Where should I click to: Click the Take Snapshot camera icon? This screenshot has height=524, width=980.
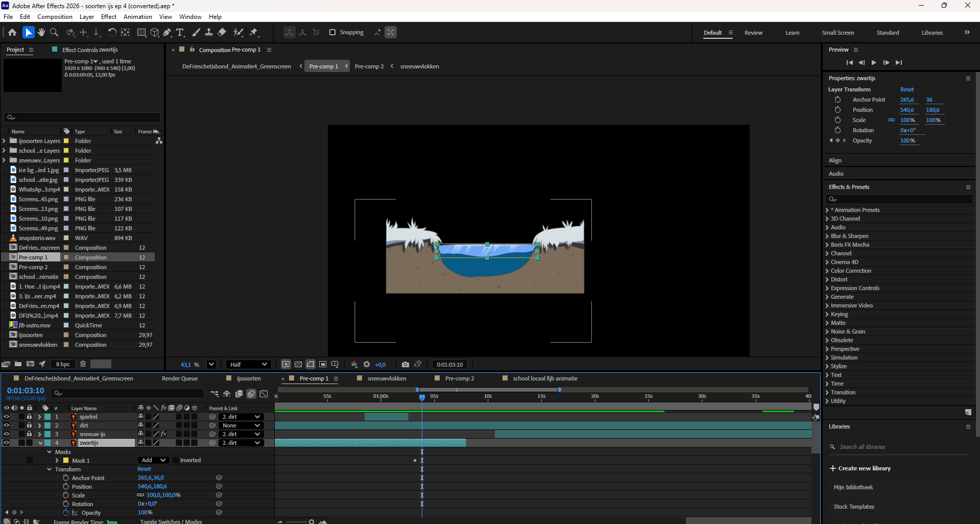(405, 364)
